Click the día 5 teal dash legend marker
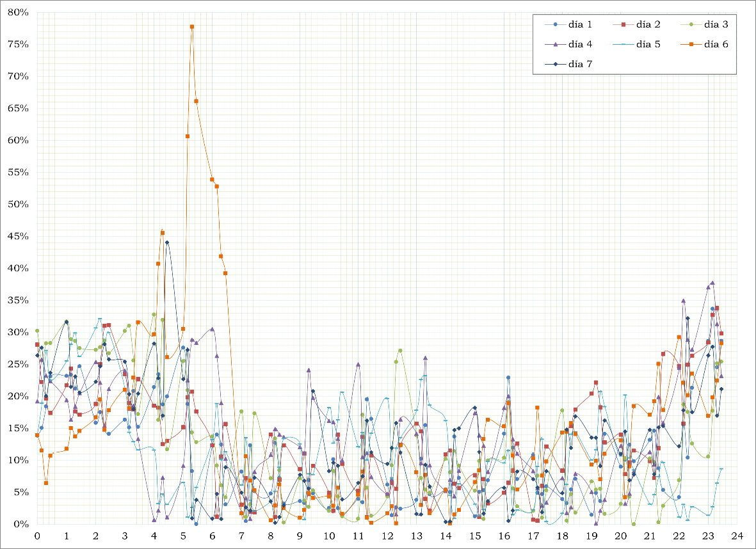The width and height of the screenshot is (756, 549). click(623, 44)
